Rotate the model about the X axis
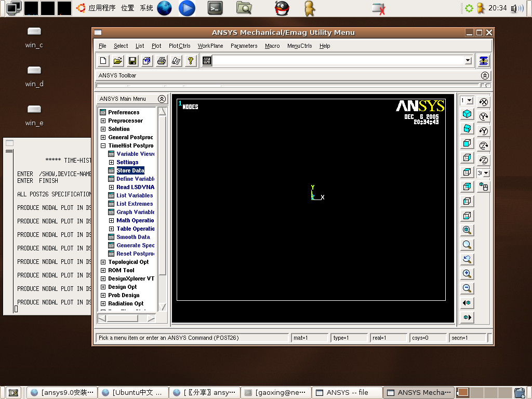Image resolution: width=532 pixels, height=399 pixels. pos(484,102)
